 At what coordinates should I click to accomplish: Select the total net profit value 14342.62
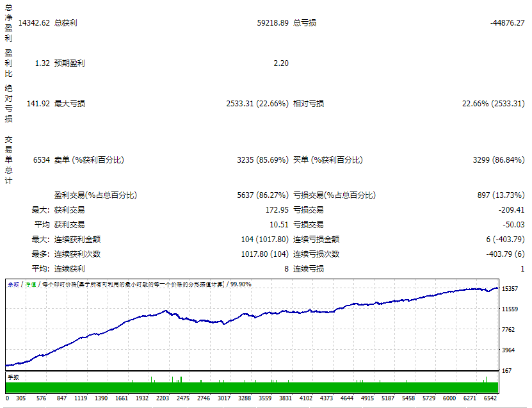pos(34,23)
